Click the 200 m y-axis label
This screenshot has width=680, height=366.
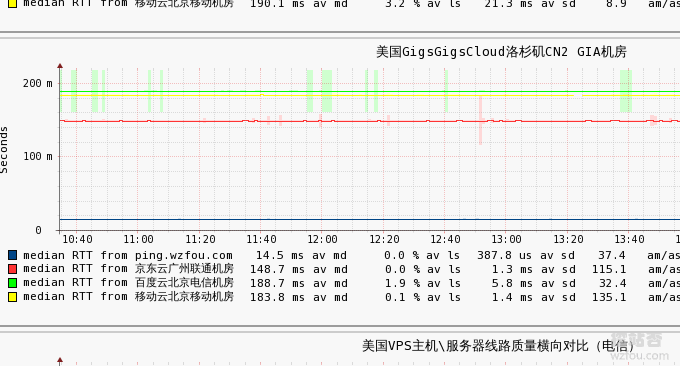tap(37, 83)
